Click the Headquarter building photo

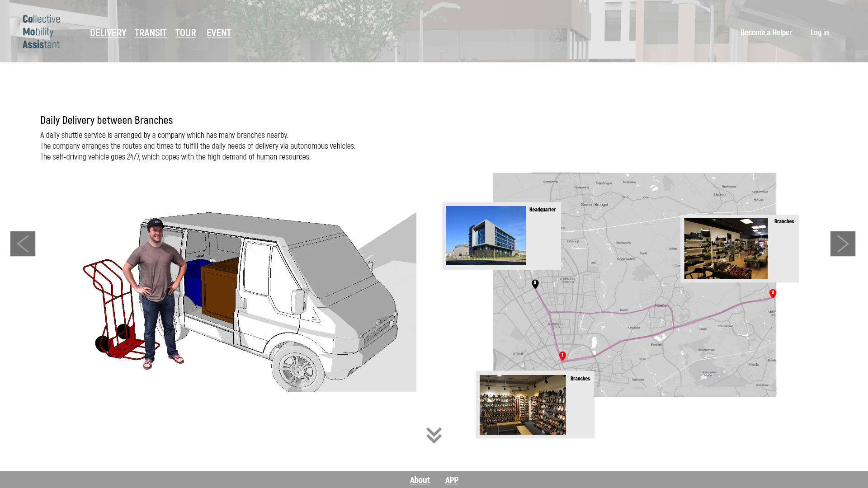(x=486, y=235)
